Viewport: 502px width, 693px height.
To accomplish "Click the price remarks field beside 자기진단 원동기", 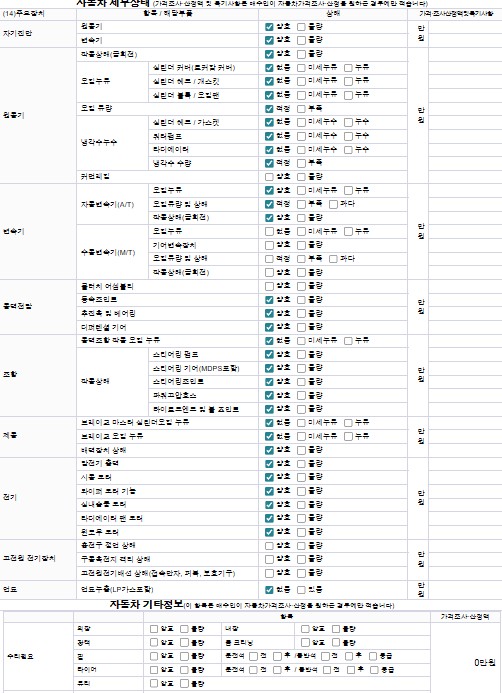I will pos(465,27).
